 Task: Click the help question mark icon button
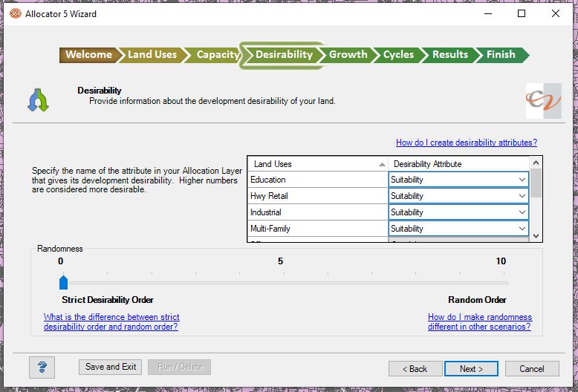42,367
